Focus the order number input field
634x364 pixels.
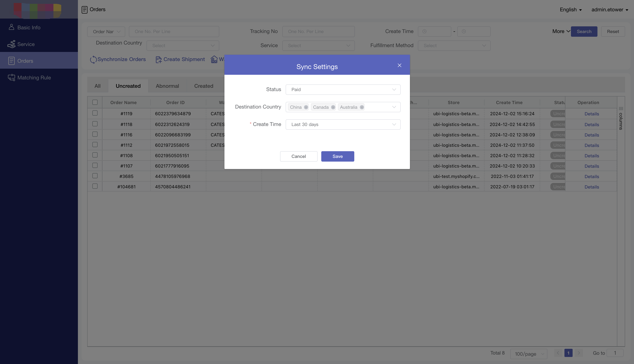[174, 32]
